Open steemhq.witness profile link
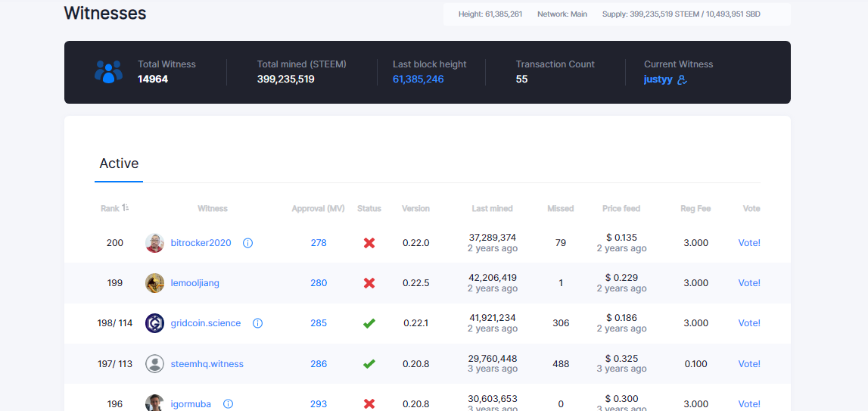 pyautogui.click(x=207, y=364)
